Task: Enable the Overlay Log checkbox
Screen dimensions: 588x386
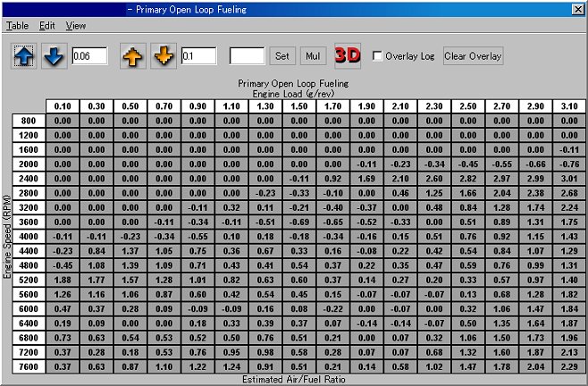Action: (x=378, y=56)
